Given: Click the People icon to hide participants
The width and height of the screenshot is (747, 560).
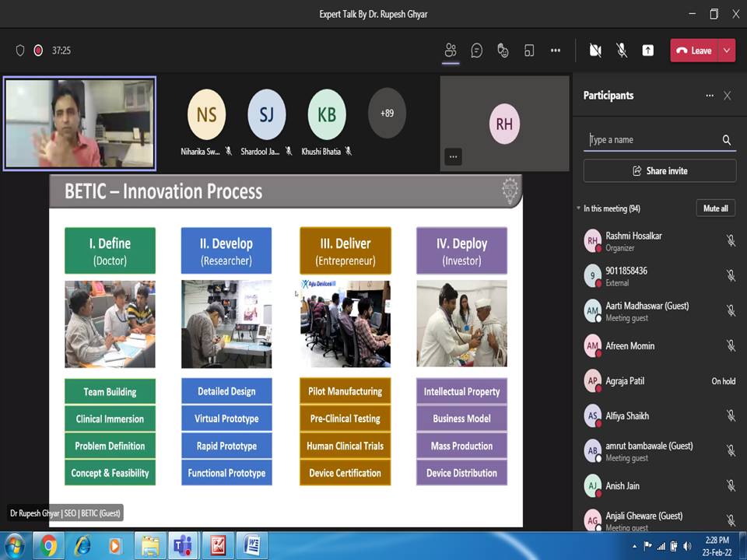Looking at the screenshot, I should point(451,50).
